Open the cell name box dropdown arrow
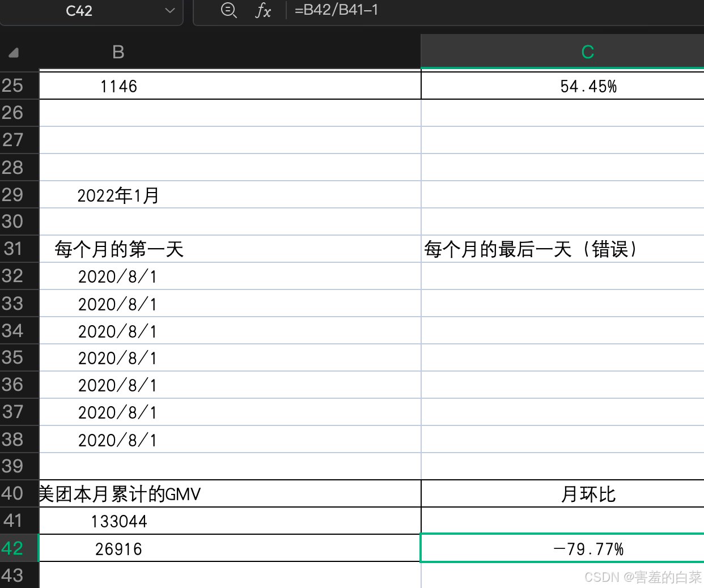The image size is (704, 588). click(169, 11)
